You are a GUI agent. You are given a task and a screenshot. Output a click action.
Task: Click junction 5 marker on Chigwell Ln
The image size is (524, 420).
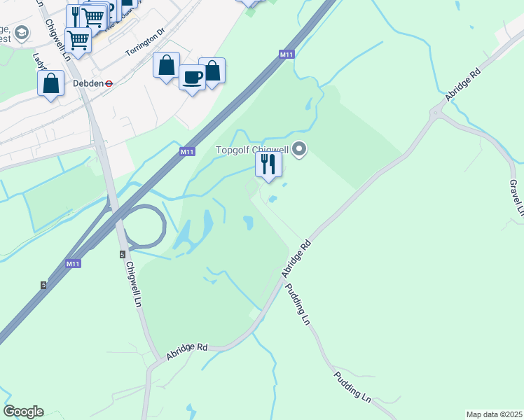tap(123, 255)
